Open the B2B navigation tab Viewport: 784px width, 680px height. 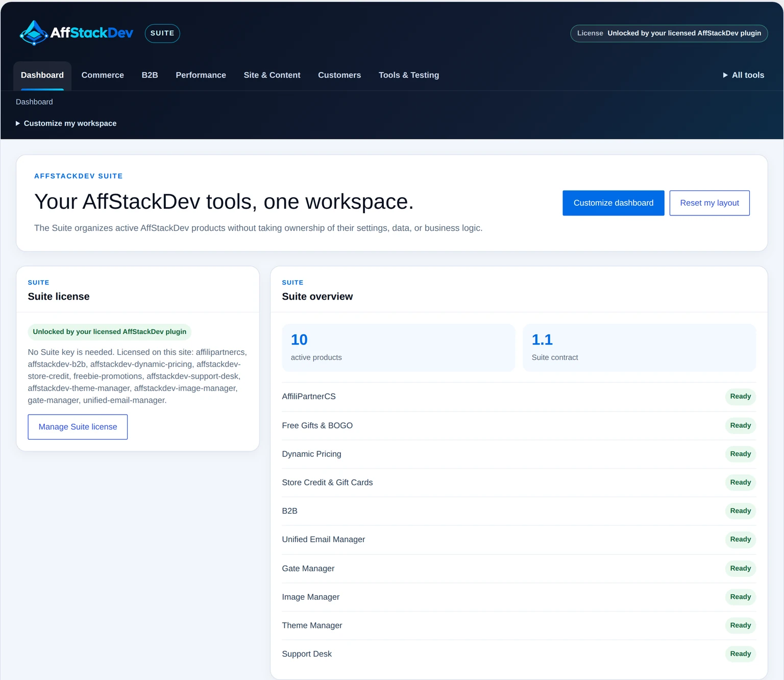point(150,75)
